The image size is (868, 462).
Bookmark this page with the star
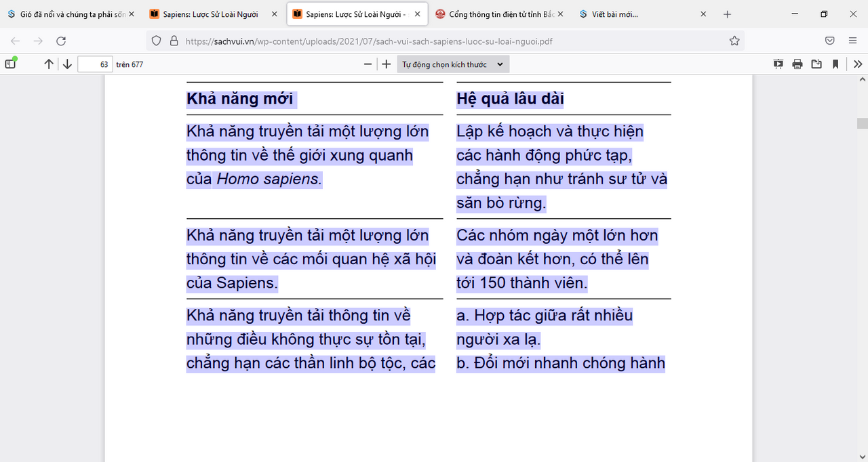click(x=734, y=41)
